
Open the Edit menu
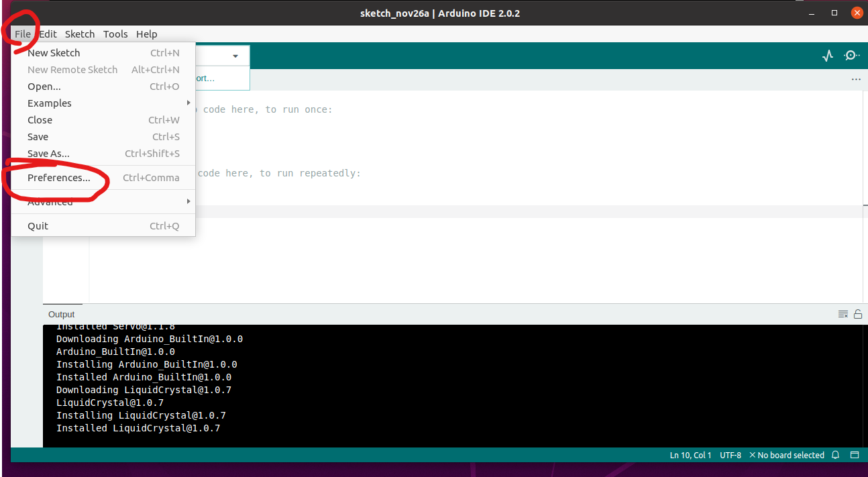48,34
